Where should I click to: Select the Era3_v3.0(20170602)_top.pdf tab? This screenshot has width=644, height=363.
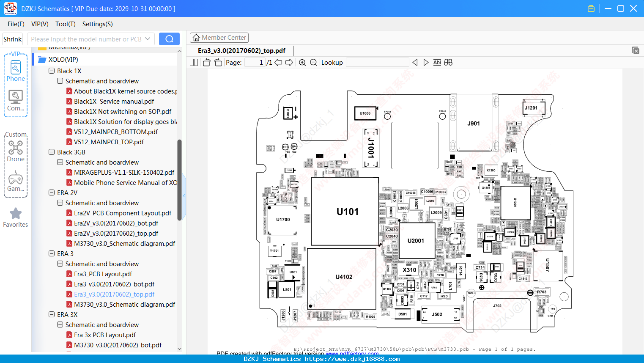[241, 51]
